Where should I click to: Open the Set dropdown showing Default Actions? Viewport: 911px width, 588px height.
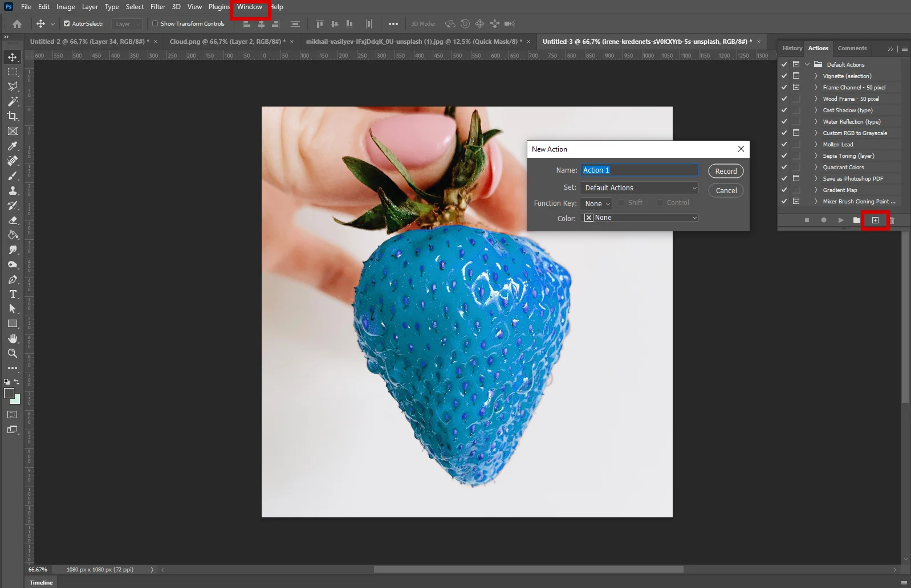pos(639,188)
